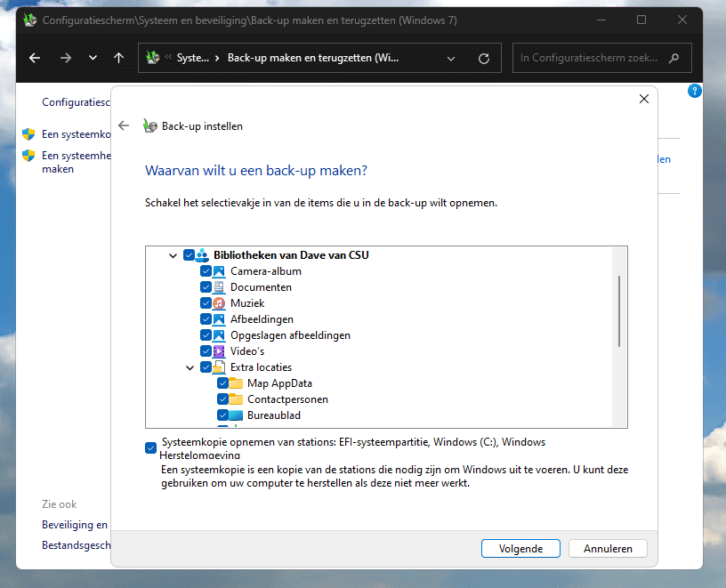The width and height of the screenshot is (726, 588).
Task: Go back using the wizard back arrow
Action: point(124,126)
